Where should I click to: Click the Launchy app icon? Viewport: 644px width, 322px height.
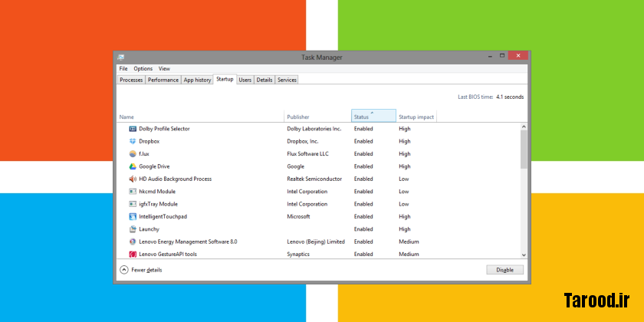[x=133, y=229]
